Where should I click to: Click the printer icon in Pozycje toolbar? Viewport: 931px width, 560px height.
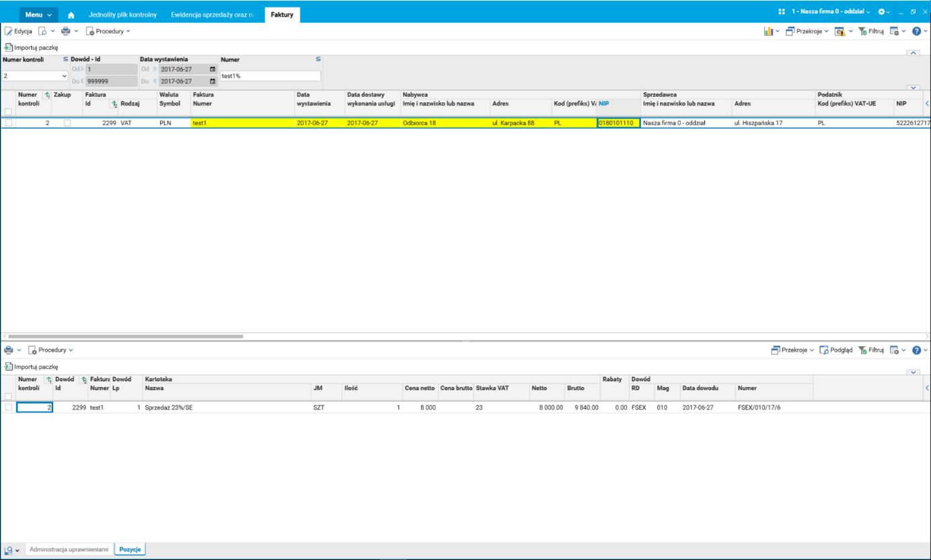9,350
